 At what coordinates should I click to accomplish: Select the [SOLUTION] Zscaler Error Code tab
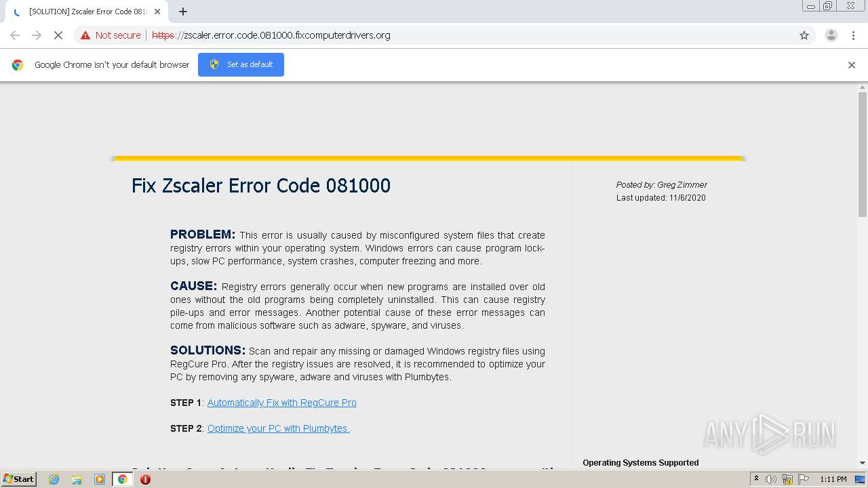point(87,12)
